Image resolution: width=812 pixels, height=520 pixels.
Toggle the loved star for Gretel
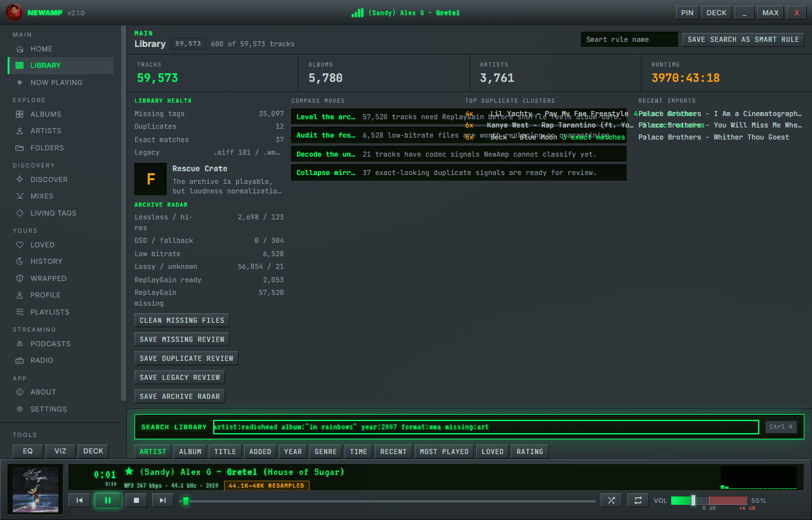click(129, 471)
